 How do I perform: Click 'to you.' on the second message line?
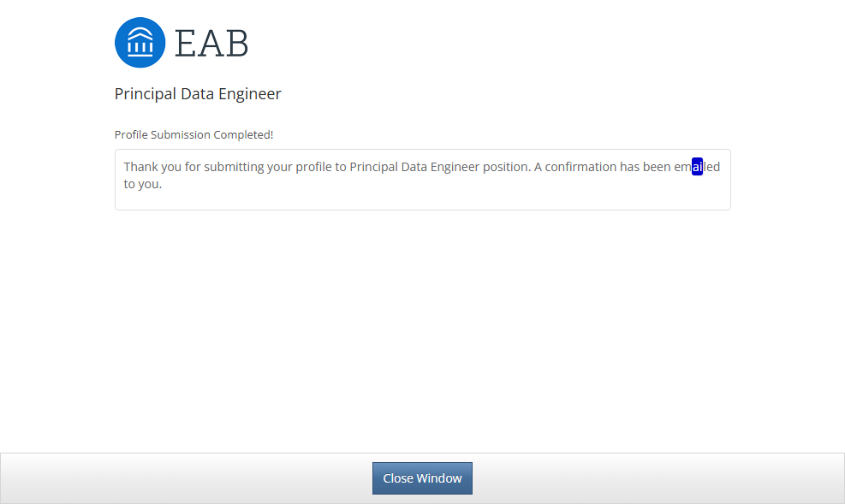point(143,183)
